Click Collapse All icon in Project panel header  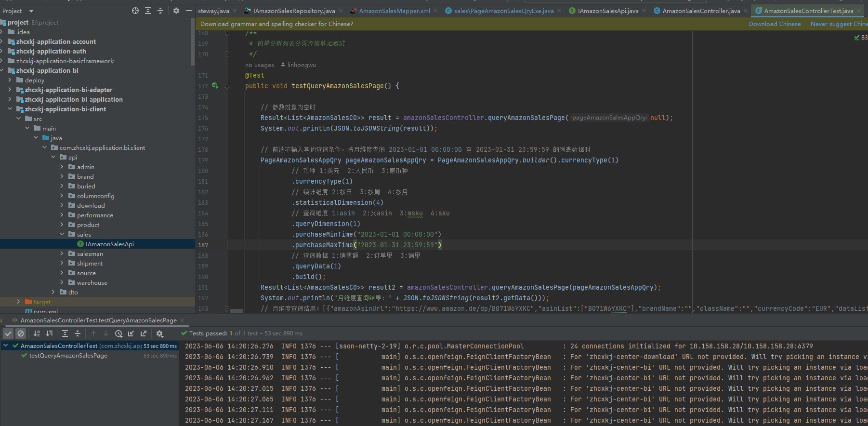tap(160, 11)
